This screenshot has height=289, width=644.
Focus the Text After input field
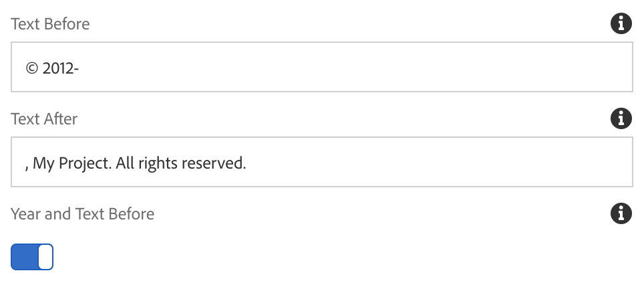coord(321,162)
